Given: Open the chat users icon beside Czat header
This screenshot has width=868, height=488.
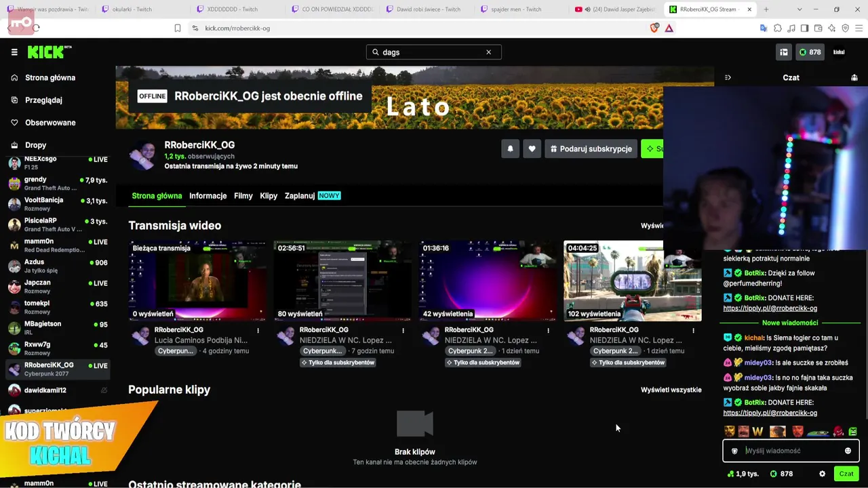Looking at the screenshot, I should 854,78.
